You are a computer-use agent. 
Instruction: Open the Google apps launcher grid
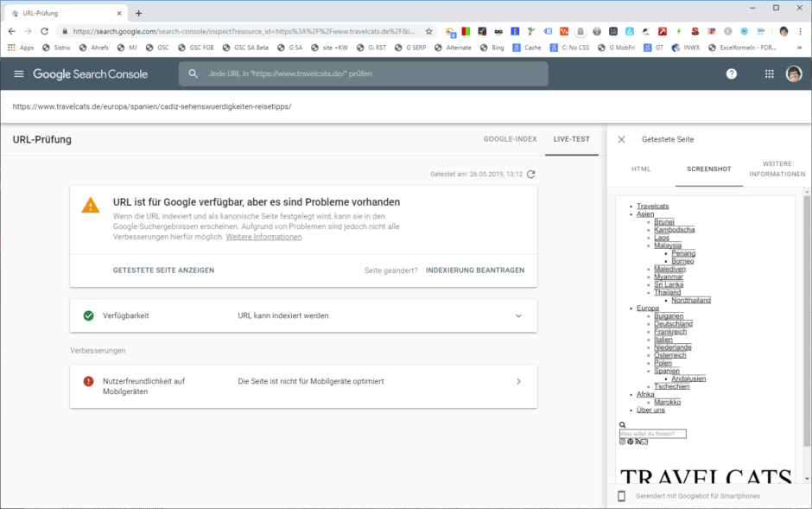(x=769, y=74)
